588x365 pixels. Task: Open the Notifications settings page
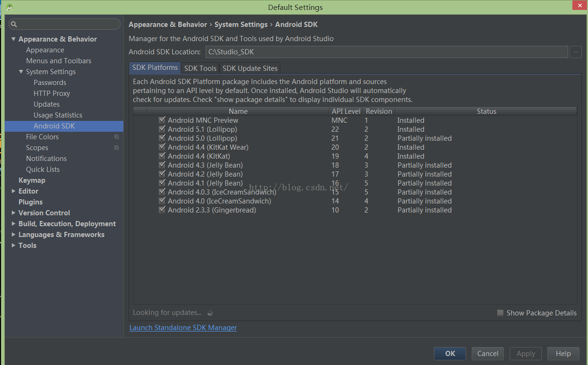(46, 159)
